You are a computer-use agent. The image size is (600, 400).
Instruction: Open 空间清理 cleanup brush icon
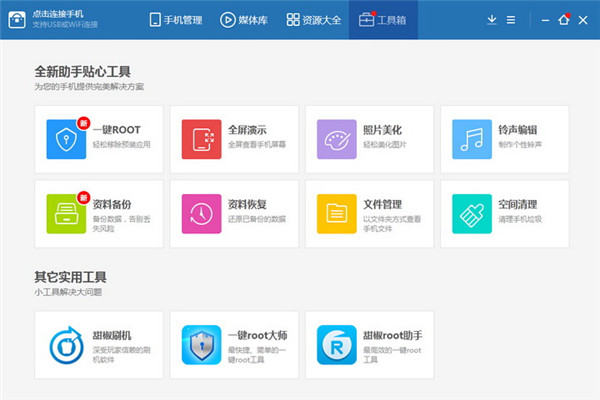pos(472,213)
